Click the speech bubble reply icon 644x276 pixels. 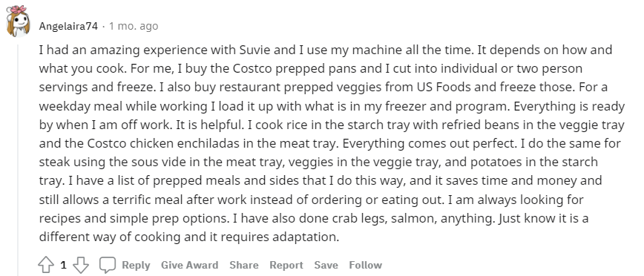(108, 265)
